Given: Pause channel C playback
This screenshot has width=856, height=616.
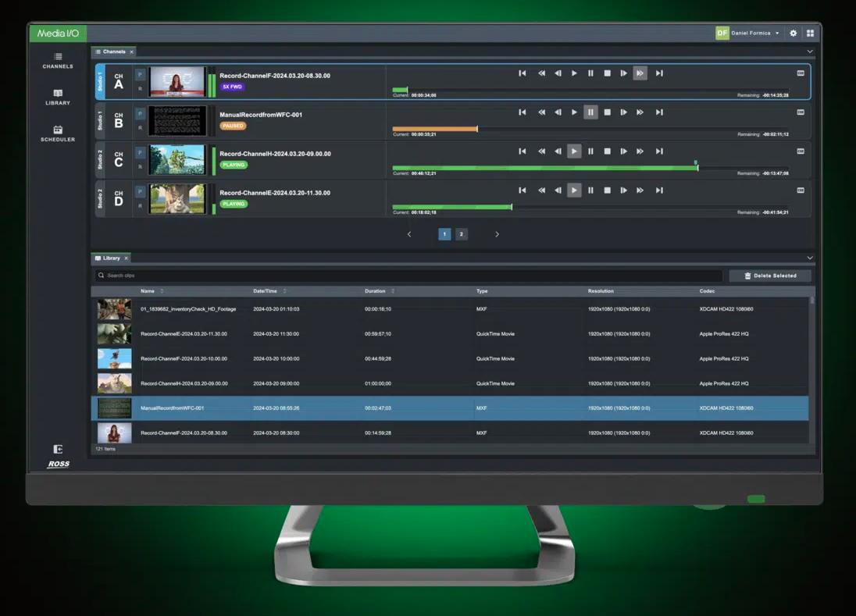Looking at the screenshot, I should (x=590, y=151).
